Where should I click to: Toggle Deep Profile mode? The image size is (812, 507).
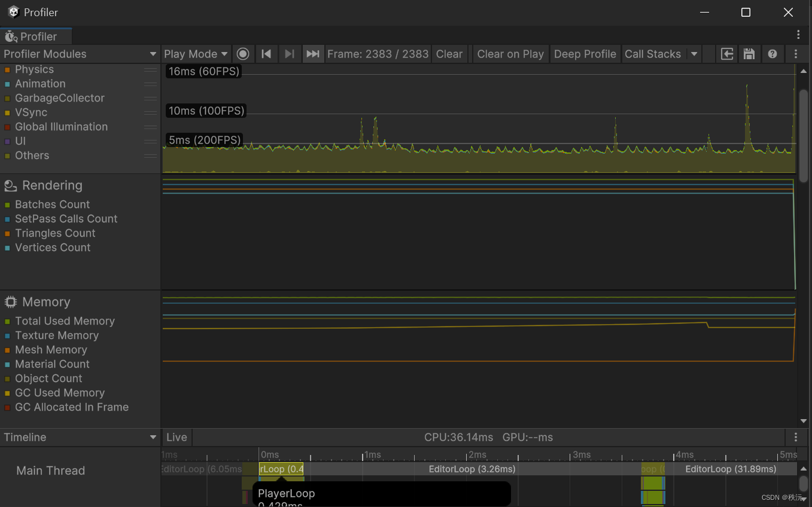click(585, 54)
